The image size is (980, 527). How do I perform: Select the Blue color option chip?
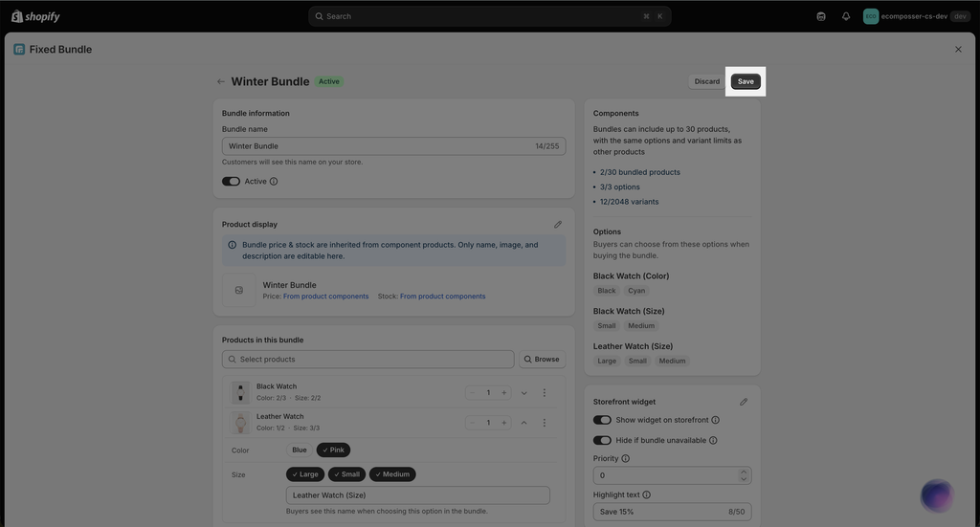click(x=300, y=450)
